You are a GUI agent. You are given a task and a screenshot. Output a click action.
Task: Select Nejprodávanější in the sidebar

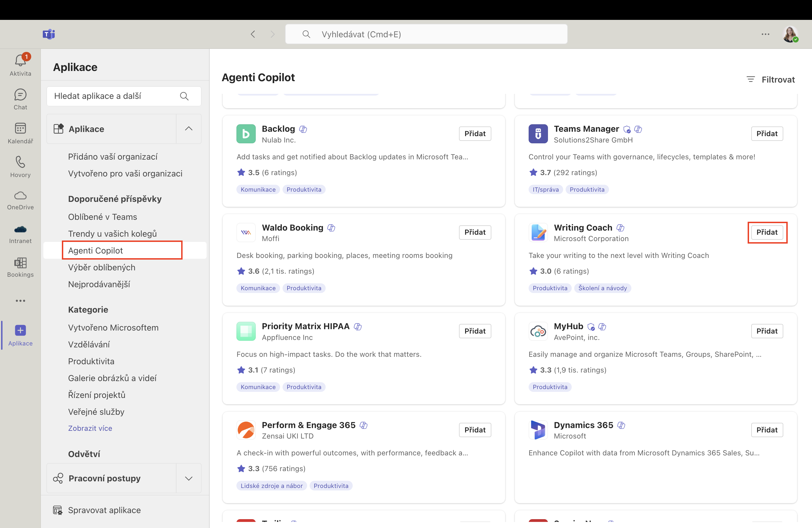click(x=99, y=284)
